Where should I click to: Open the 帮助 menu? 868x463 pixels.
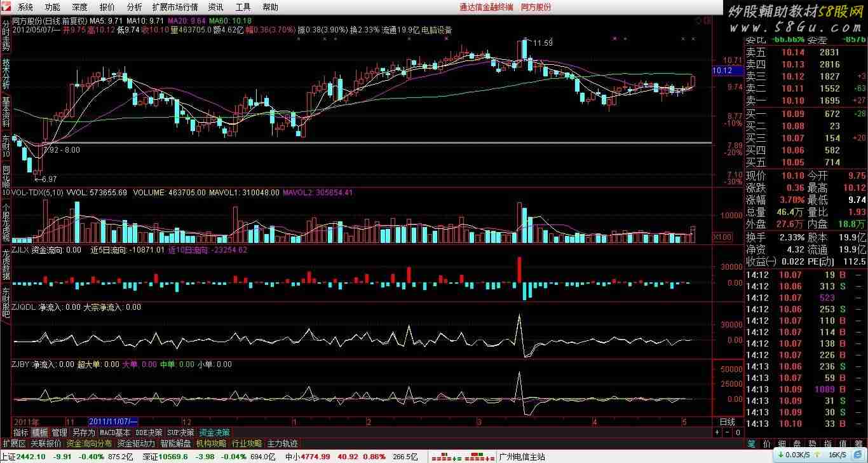[270, 8]
